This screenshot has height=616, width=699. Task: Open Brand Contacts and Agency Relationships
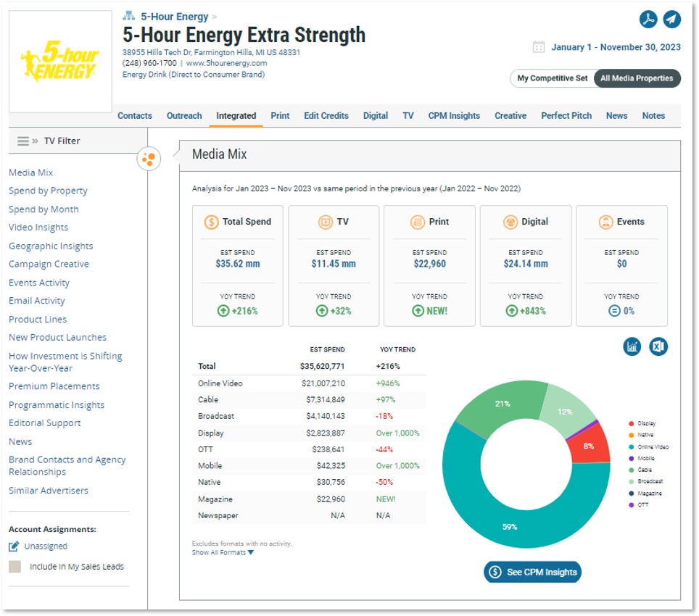coord(67,465)
